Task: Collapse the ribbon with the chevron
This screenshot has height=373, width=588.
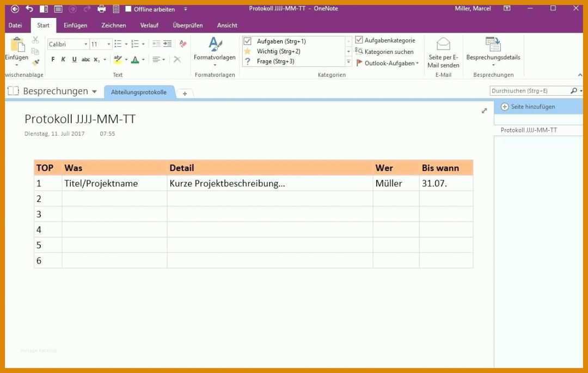Action: coord(580,75)
